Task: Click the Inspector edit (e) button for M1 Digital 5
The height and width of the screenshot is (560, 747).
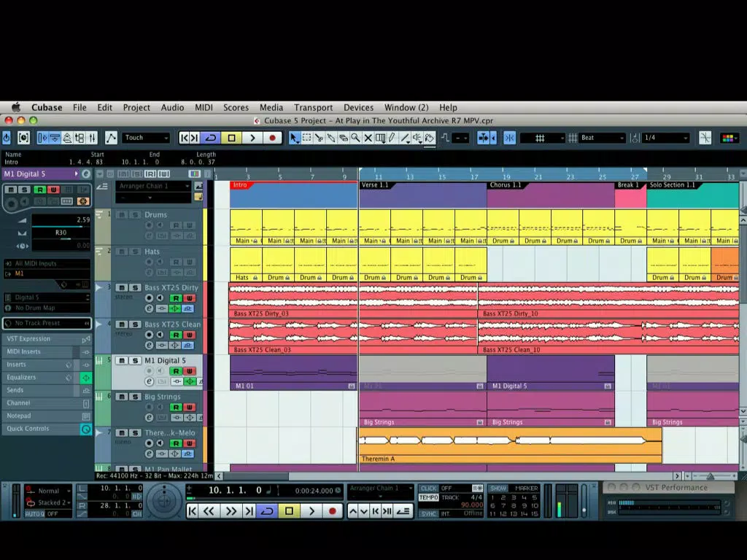Action: [86, 174]
